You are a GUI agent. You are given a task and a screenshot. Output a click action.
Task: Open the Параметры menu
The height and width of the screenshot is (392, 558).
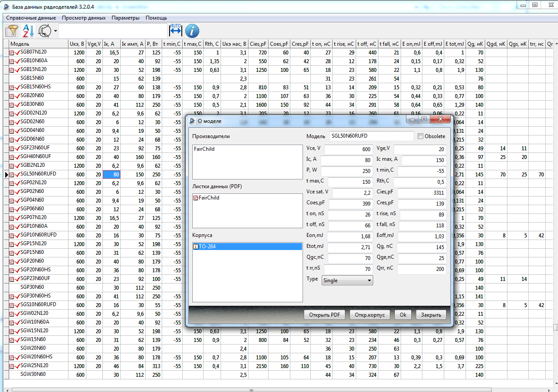pos(126,18)
